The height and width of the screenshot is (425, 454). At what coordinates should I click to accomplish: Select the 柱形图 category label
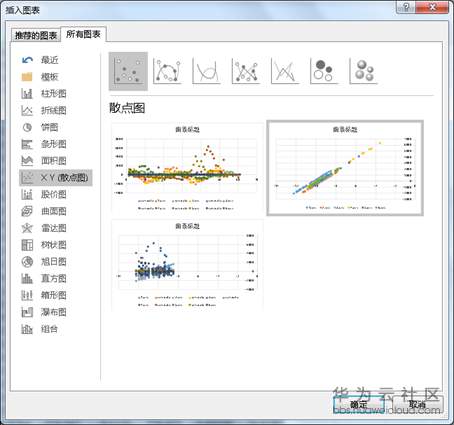[54, 94]
